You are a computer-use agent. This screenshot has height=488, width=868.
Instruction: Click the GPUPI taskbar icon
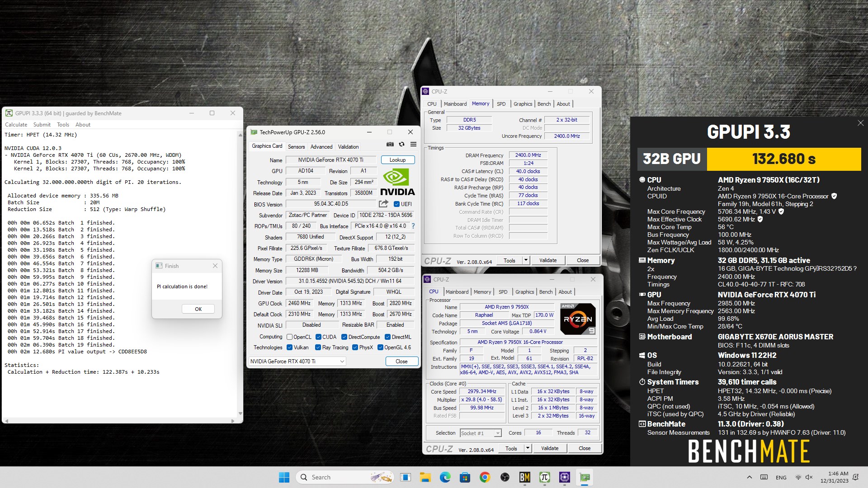(544, 477)
